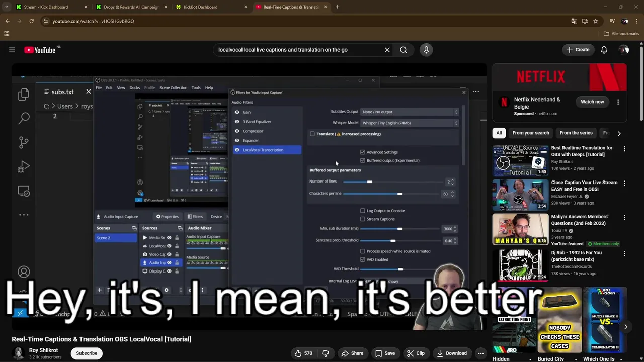Close the Stream - Kick Dashboard tab
The image size is (644, 362).
click(86, 7)
